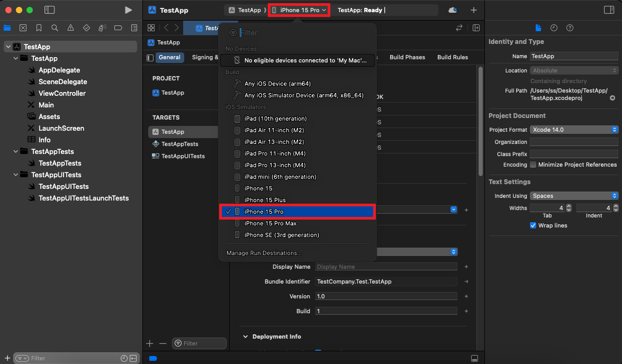Remove target with minus button
622x364 pixels.
click(163, 343)
